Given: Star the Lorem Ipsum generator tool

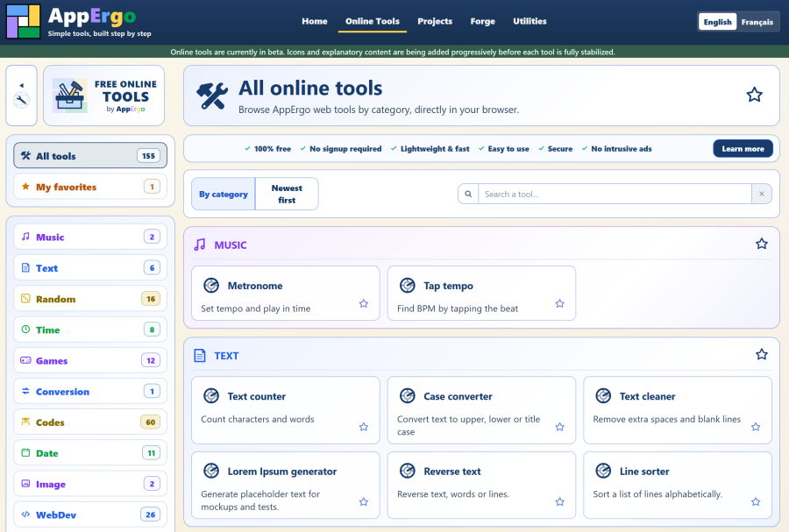Looking at the screenshot, I should [x=363, y=501].
